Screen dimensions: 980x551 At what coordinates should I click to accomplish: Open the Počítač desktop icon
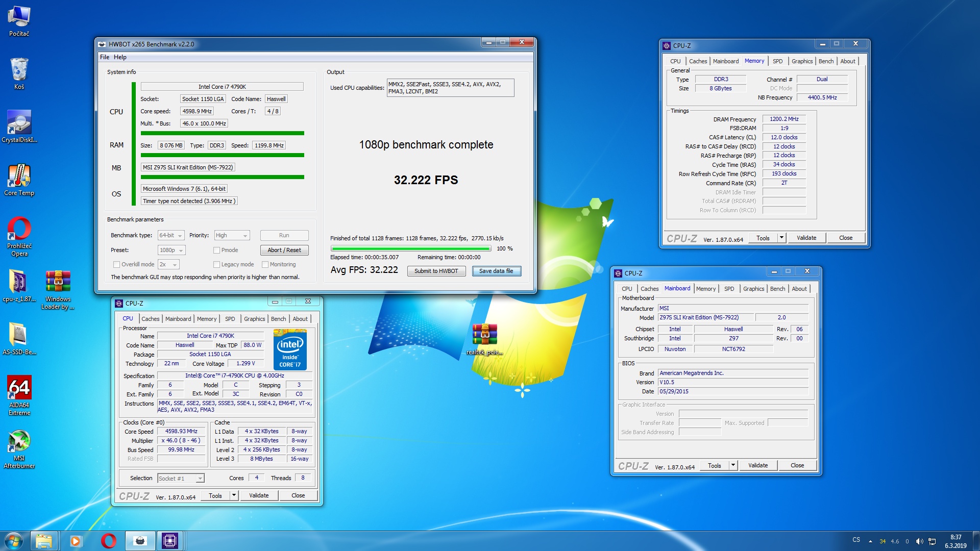[19, 21]
